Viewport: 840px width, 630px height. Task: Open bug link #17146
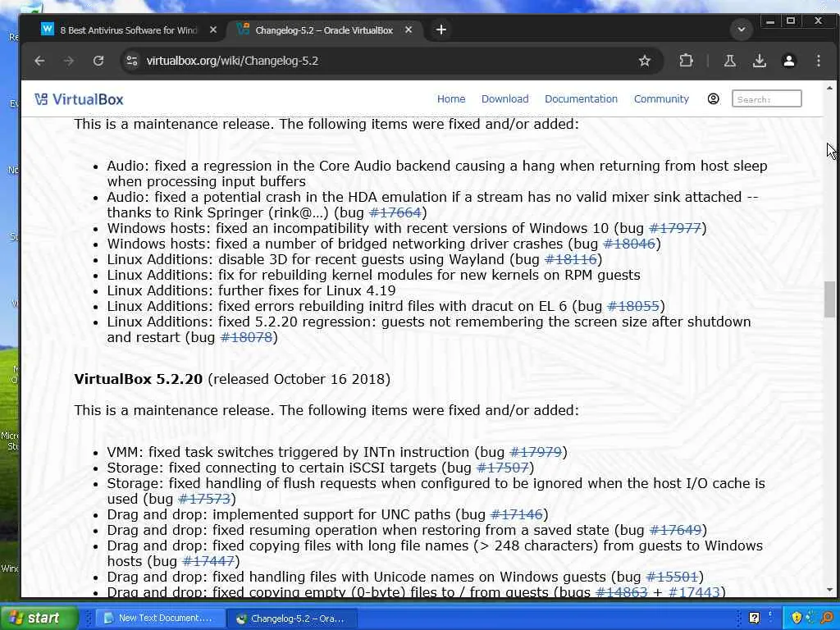point(517,514)
